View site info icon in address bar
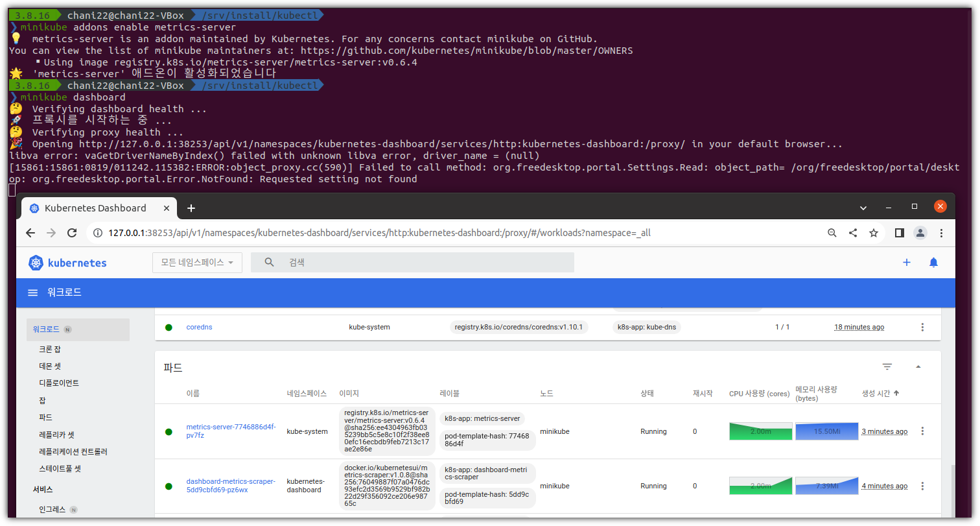Viewport: 980px width, 526px height. click(98, 233)
